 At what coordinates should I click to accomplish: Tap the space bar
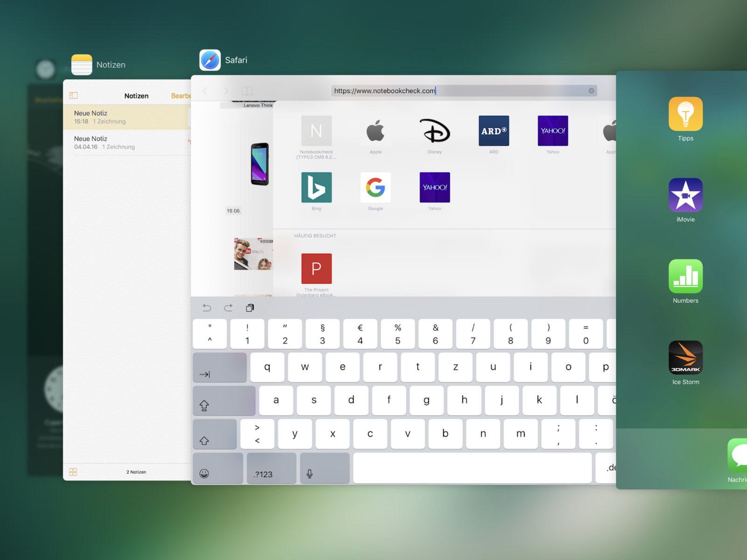[472, 468]
